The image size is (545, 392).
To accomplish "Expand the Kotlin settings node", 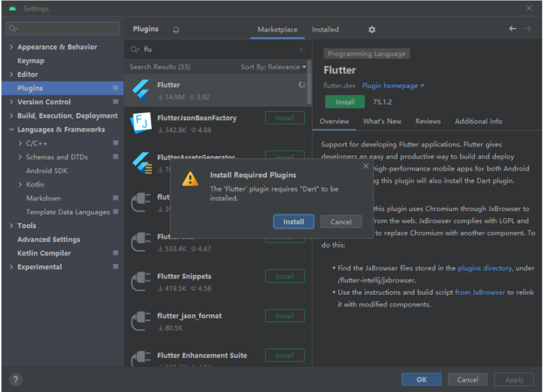I will pos(20,185).
